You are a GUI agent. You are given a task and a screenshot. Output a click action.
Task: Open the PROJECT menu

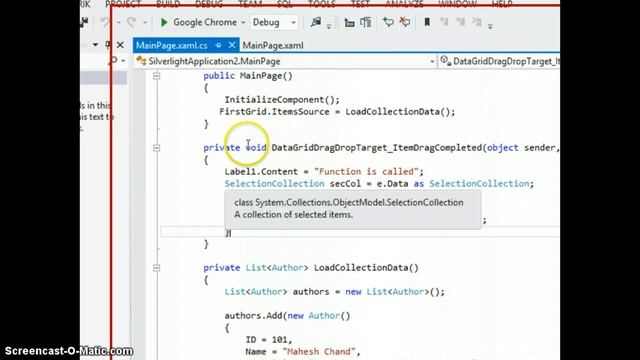123,4
